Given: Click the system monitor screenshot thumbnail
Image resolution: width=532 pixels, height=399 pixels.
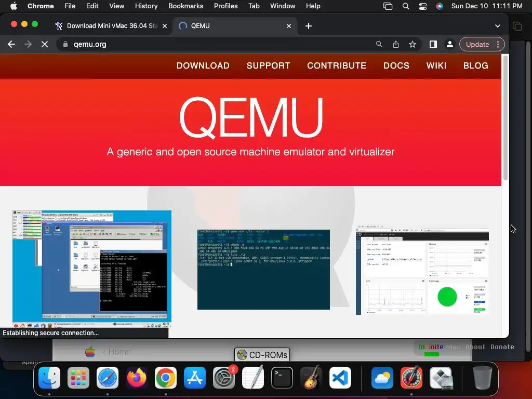Looking at the screenshot, I should (x=422, y=270).
